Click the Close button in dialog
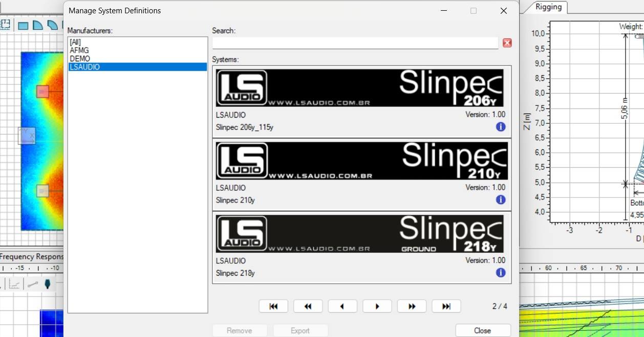Screen dimensions: 644x337 483,330
